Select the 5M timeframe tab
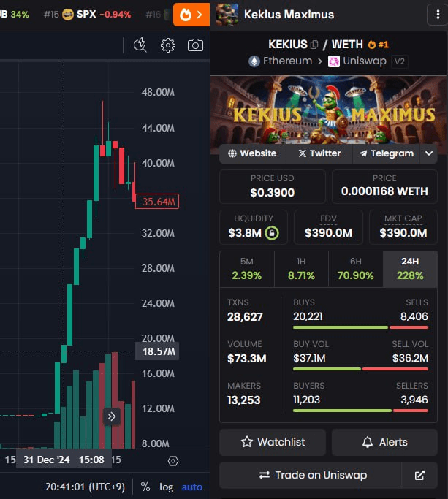 click(x=247, y=270)
